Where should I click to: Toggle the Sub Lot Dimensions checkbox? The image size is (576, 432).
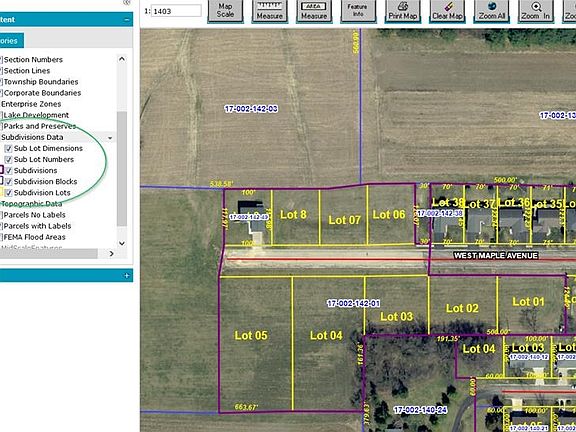[x=8, y=149]
